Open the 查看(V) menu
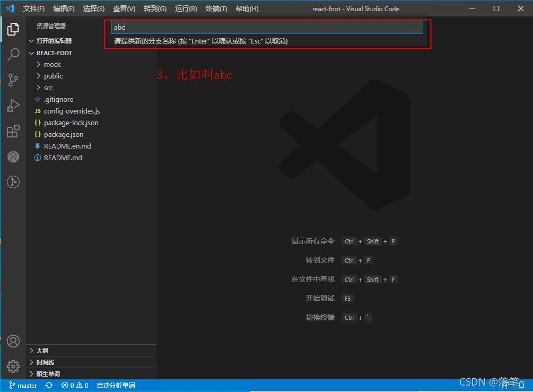 (x=124, y=9)
